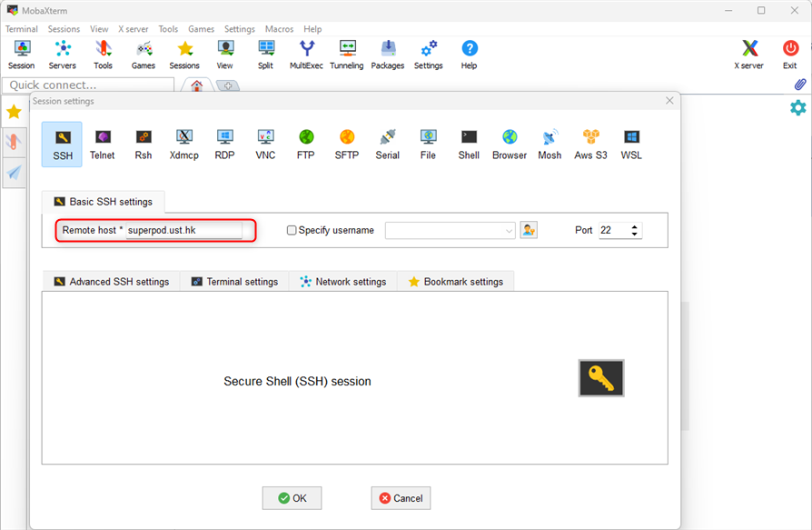This screenshot has width=812, height=530.
Task: Switch to Network settings tab
Action: point(342,281)
